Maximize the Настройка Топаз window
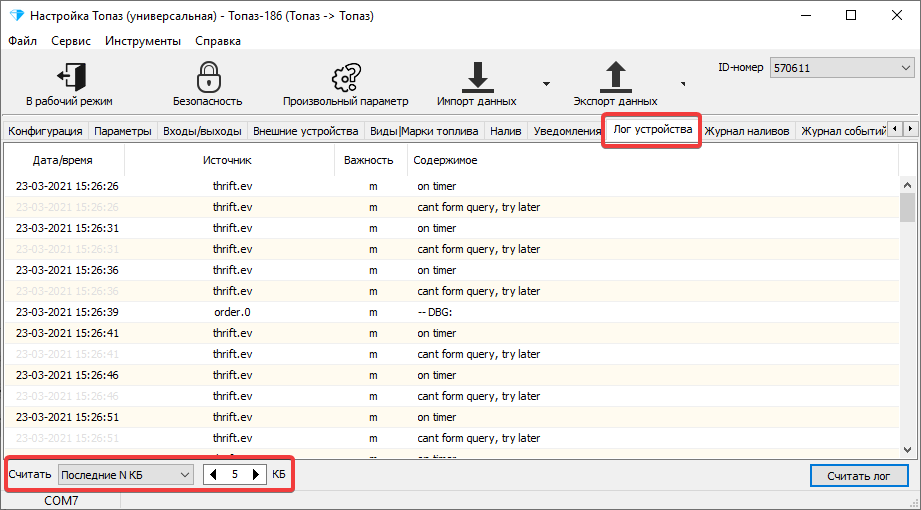Viewport: 921px width, 510px height. (851, 16)
